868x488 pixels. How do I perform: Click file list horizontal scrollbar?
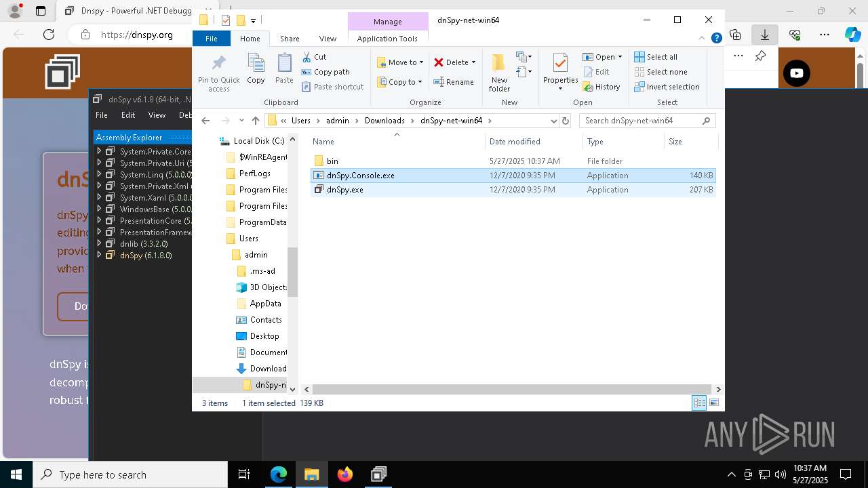[x=513, y=389]
